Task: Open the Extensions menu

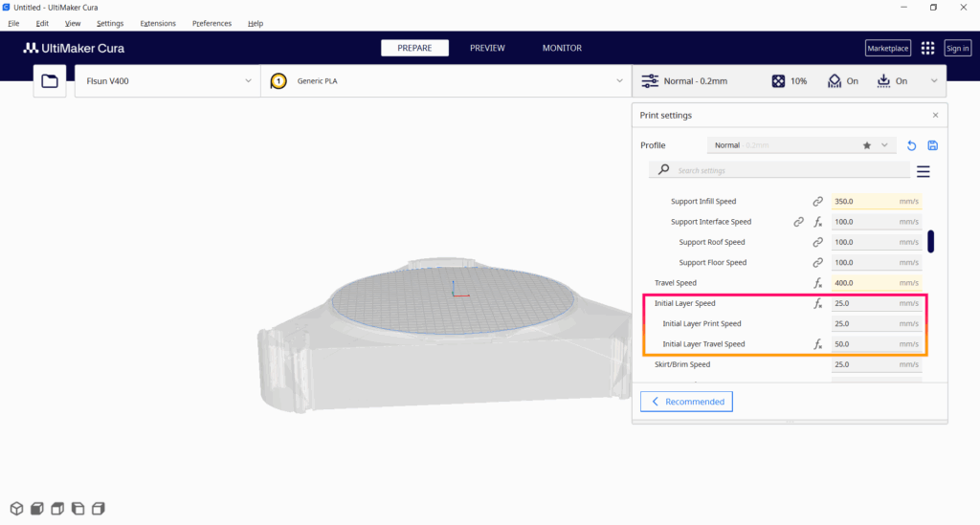Action: pos(158,23)
